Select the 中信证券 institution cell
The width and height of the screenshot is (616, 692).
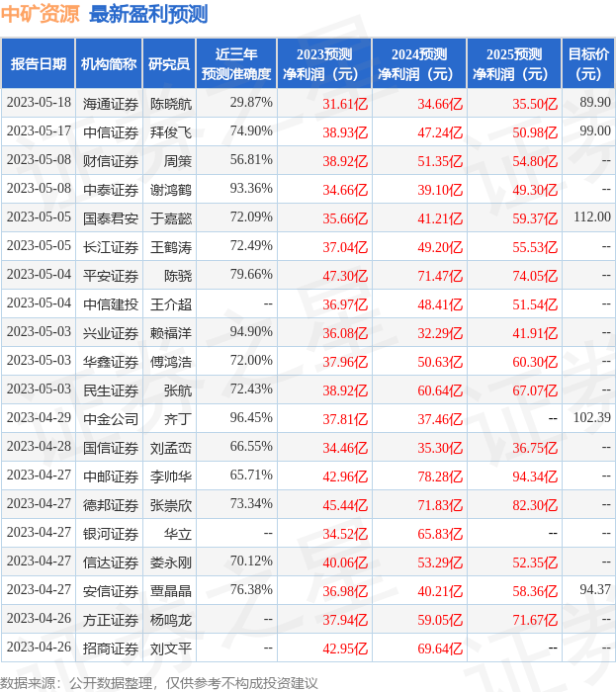(x=111, y=132)
